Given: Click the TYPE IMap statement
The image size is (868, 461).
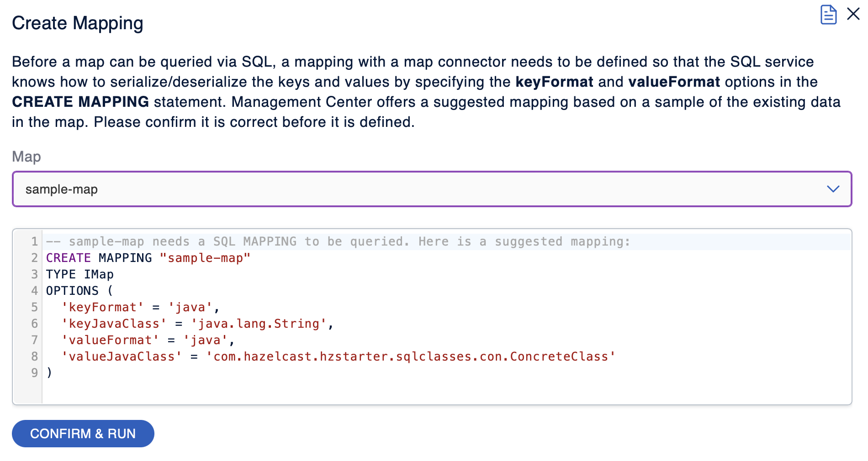Looking at the screenshot, I should click(79, 274).
